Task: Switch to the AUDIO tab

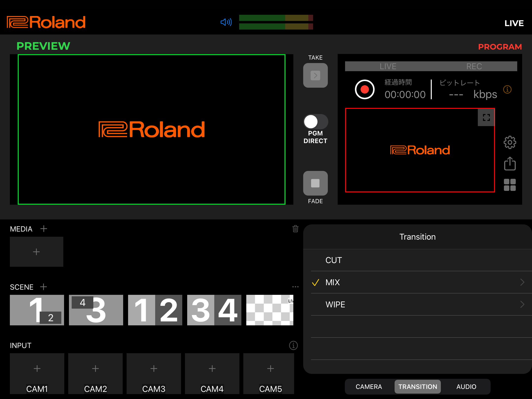Action: [x=466, y=387]
